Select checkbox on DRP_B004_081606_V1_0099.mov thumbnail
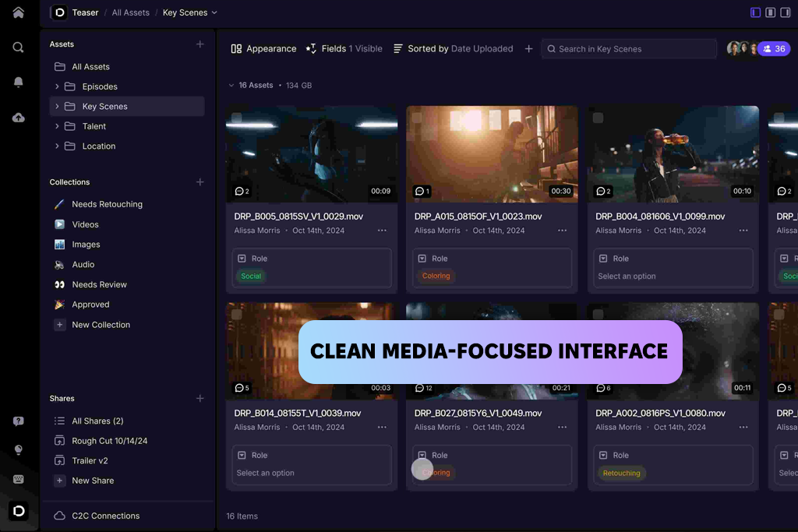Image resolution: width=798 pixels, height=532 pixels. [598, 118]
